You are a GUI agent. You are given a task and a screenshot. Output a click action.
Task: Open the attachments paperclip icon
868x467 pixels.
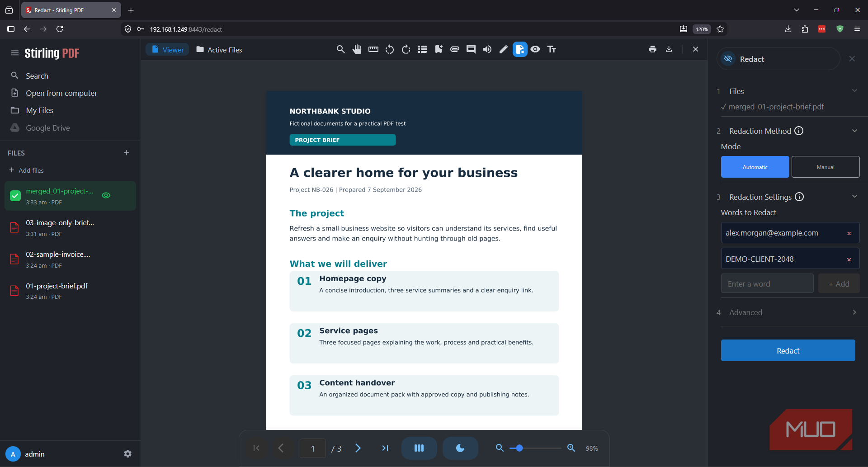tap(455, 49)
